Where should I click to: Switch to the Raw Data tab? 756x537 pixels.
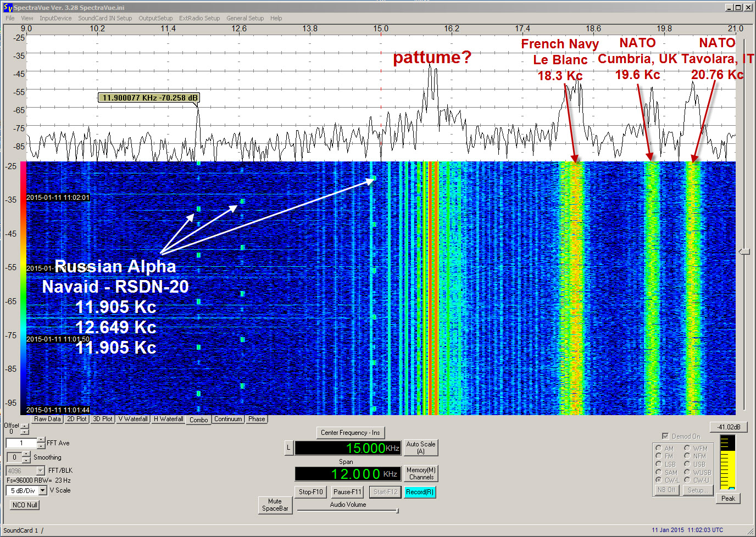coord(47,419)
